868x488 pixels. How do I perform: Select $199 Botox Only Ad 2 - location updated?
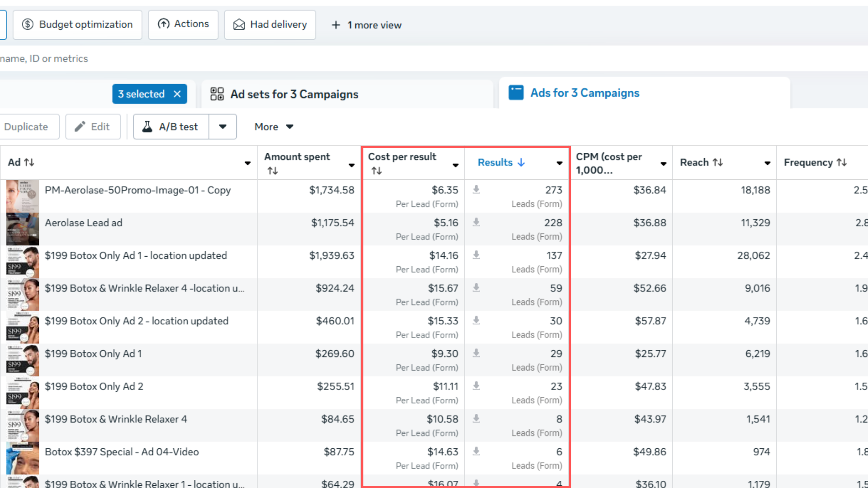(137, 321)
